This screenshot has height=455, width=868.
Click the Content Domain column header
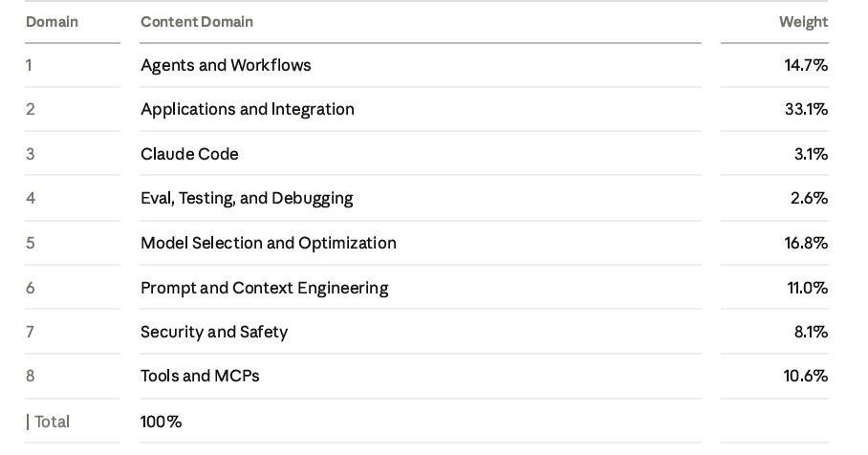(197, 22)
